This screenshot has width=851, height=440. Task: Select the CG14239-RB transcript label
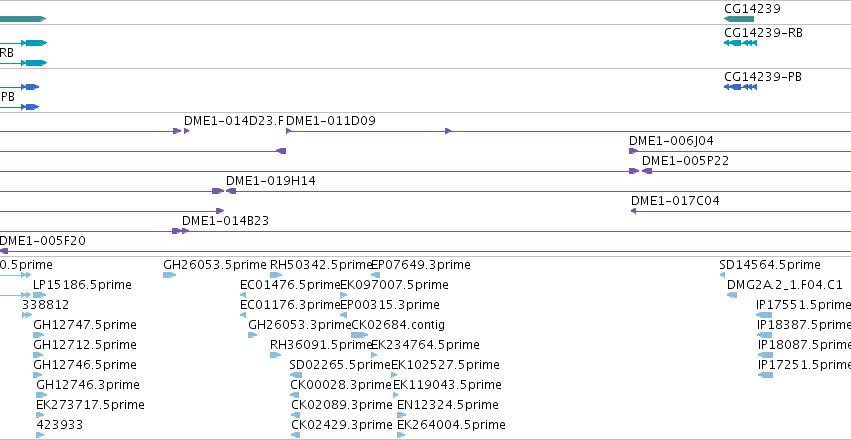click(x=764, y=33)
